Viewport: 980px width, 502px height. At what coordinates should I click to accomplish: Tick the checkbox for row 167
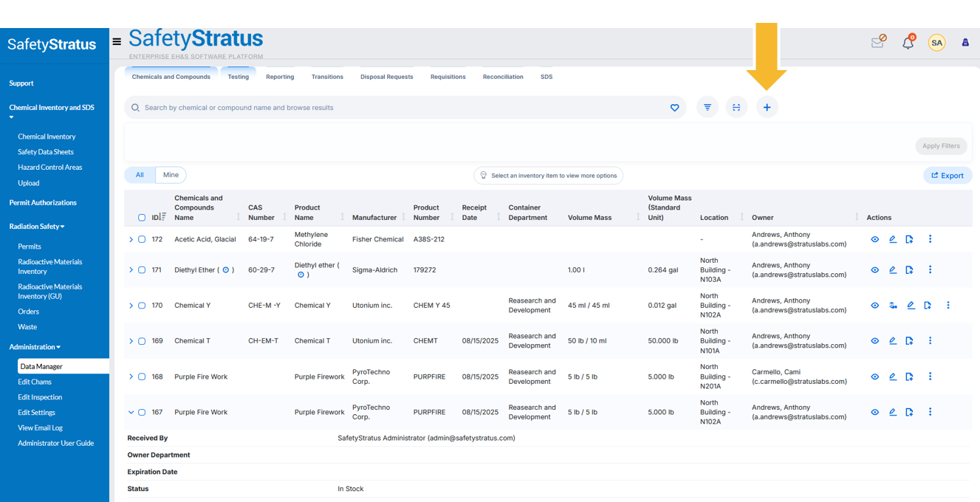142,412
